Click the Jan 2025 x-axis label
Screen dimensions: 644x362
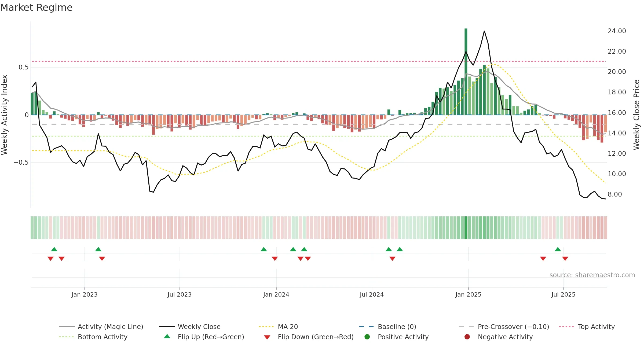pyautogui.click(x=468, y=294)
